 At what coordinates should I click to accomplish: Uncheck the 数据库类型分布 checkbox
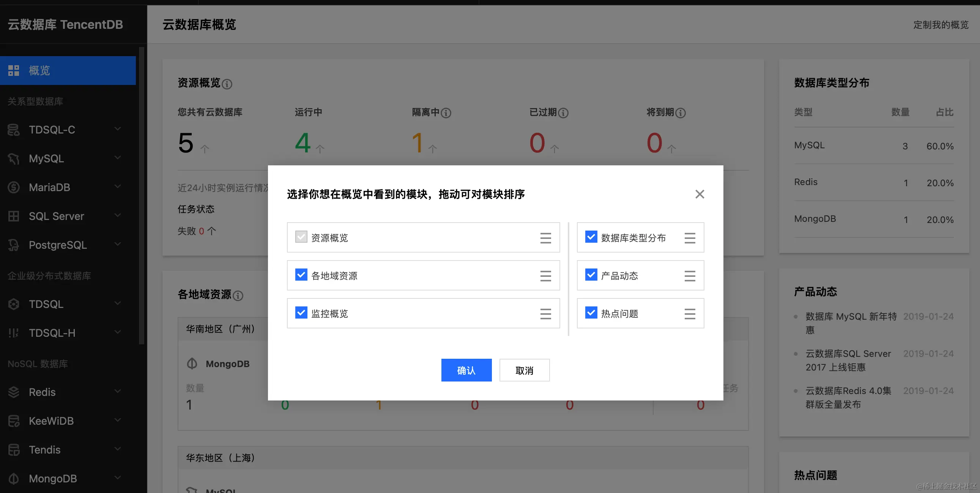pos(591,237)
